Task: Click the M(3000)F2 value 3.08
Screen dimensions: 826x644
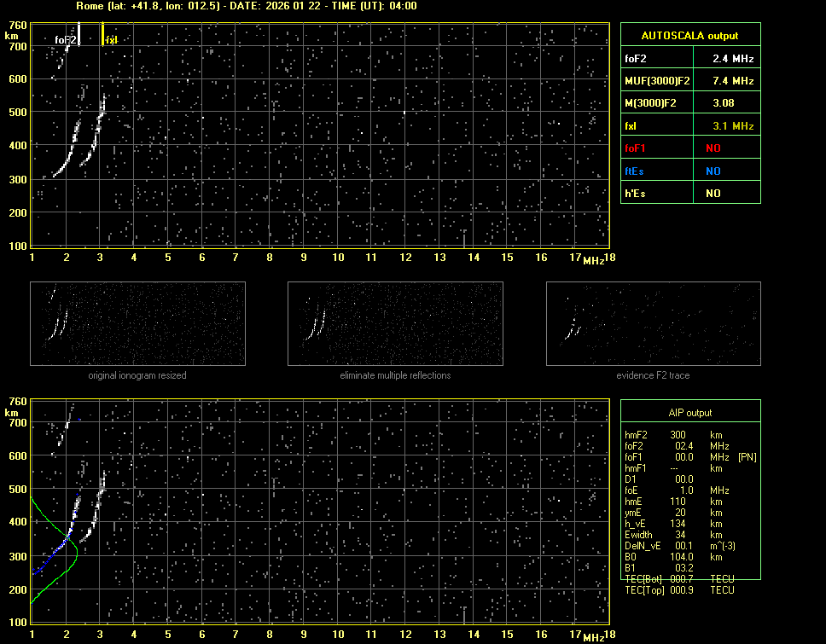Action: [x=725, y=103]
